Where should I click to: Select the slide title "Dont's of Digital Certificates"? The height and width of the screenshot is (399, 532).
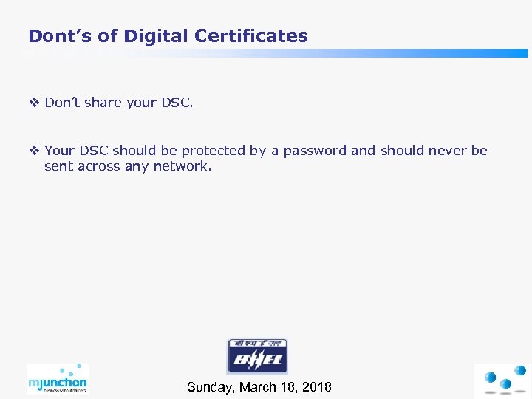168,35
